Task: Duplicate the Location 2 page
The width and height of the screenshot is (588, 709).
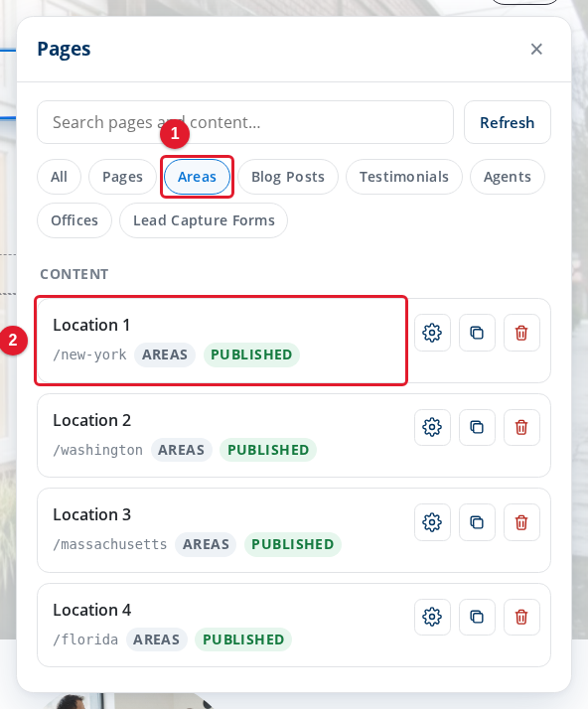Action: 477,427
